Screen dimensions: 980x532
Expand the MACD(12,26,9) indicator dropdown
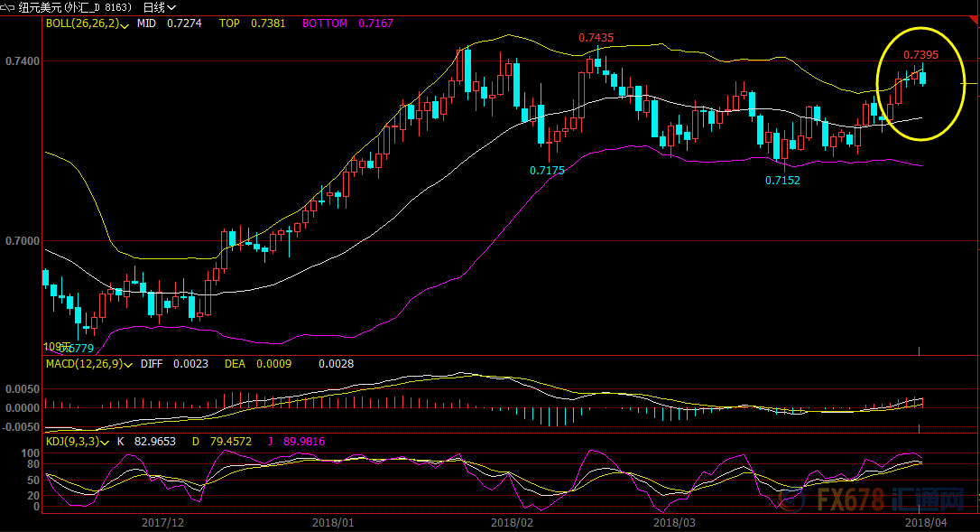coord(127,364)
